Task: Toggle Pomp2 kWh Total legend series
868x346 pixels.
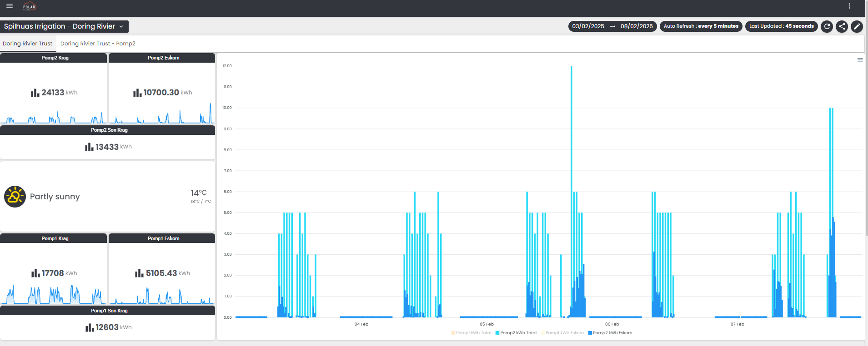Action: tap(516, 333)
